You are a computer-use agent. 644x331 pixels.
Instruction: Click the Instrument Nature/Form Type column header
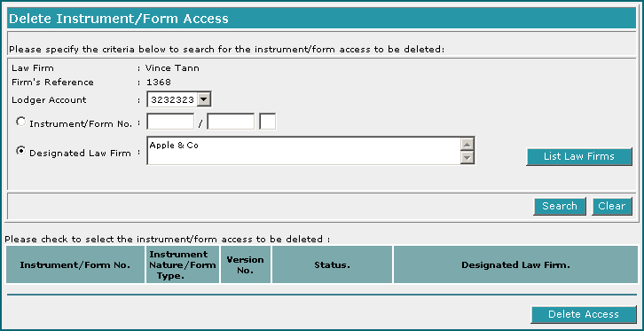pyautogui.click(x=183, y=264)
